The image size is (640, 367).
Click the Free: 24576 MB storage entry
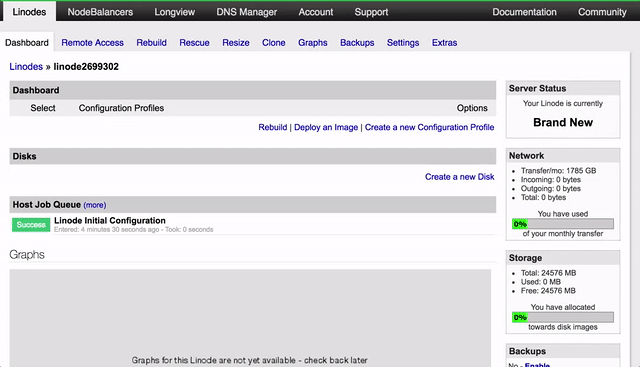coord(548,291)
